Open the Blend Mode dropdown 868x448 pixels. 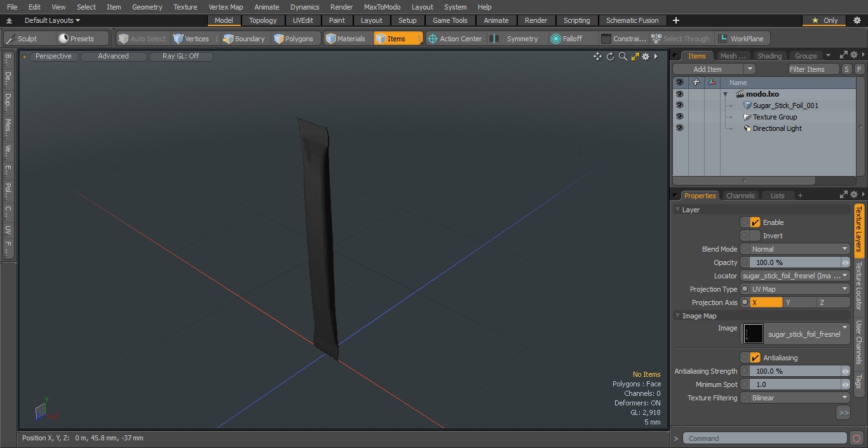(799, 249)
